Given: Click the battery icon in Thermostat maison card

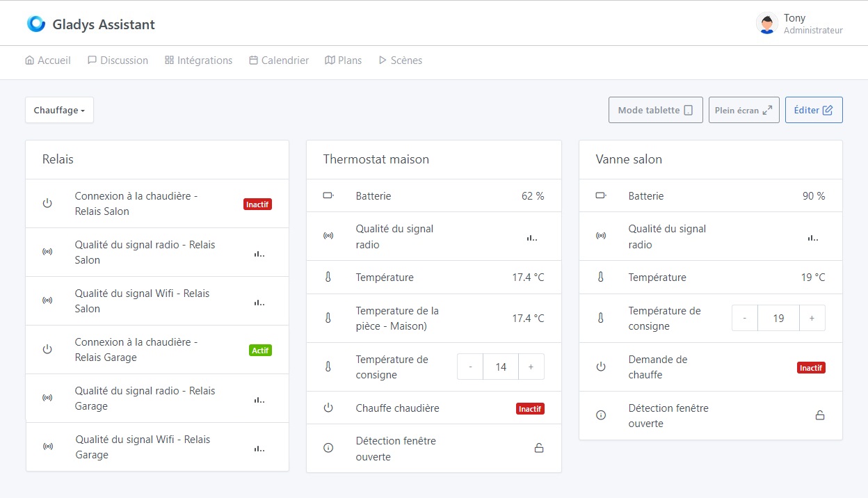Looking at the screenshot, I should pyautogui.click(x=328, y=195).
